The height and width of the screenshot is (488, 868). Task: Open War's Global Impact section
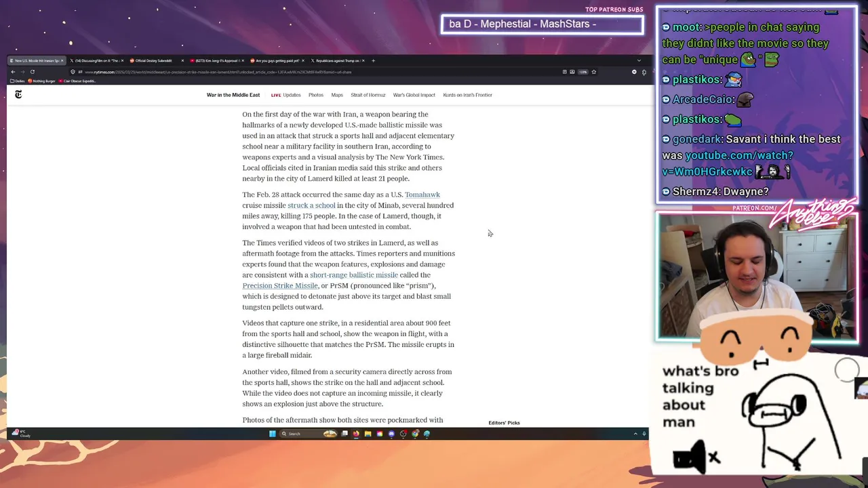414,95
